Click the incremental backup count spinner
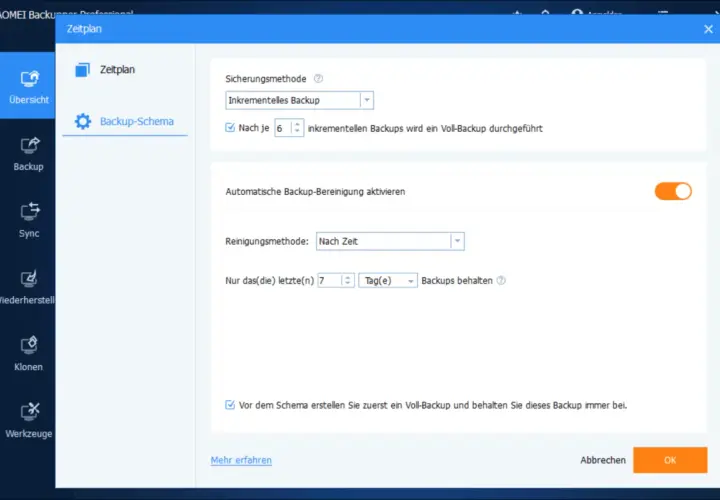The height and width of the screenshot is (500, 720). (297, 128)
